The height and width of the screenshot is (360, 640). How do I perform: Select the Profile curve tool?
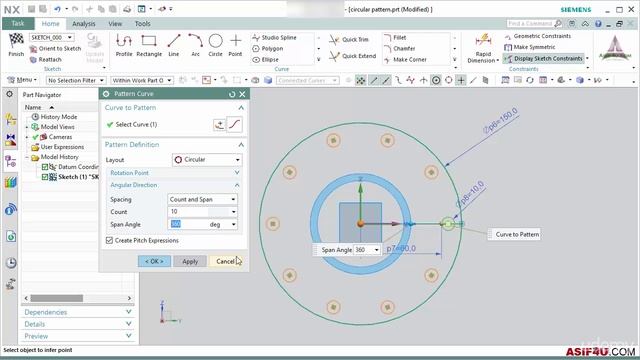[124, 45]
